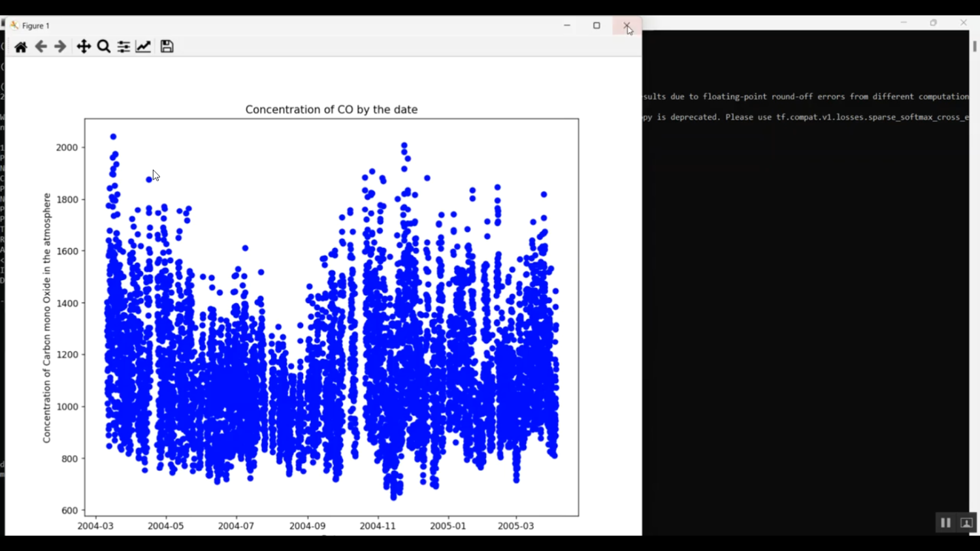Screen dimensions: 980x551
Task: Go back to previous plot view
Action: pyautogui.click(x=41, y=47)
